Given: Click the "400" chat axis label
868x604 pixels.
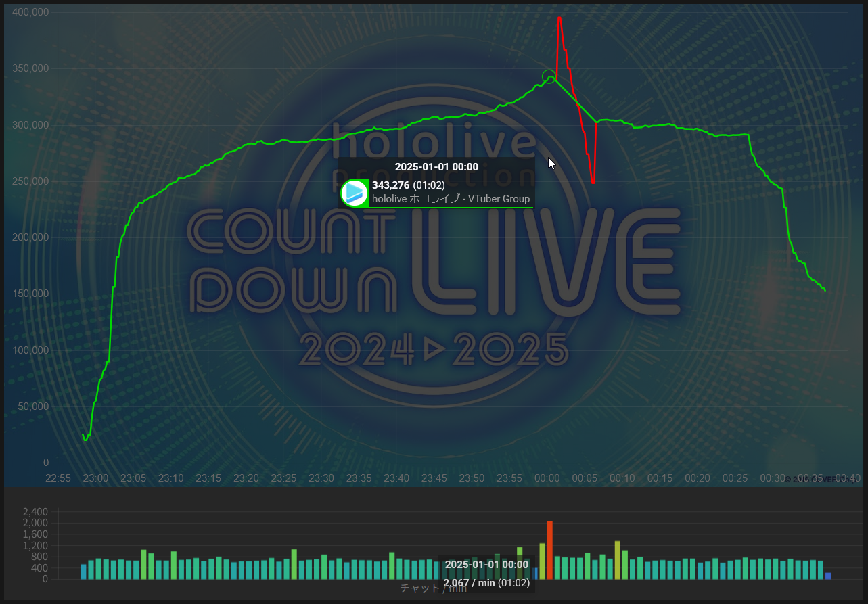Looking at the screenshot, I should [x=40, y=568].
